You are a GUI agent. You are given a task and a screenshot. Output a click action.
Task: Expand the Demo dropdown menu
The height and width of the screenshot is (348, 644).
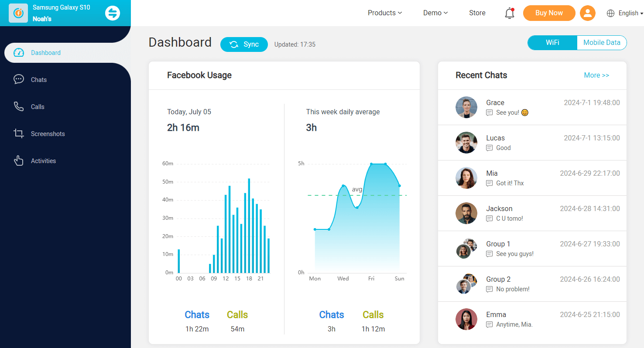click(435, 13)
